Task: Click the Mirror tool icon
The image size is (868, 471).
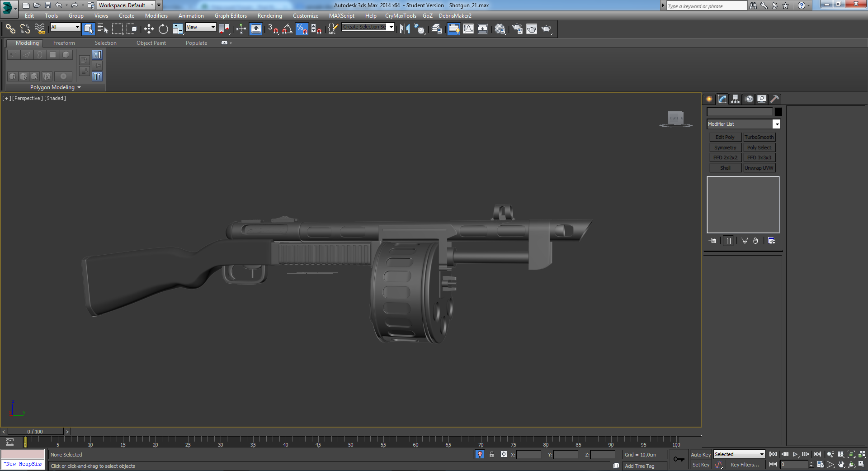Action: pyautogui.click(x=405, y=29)
